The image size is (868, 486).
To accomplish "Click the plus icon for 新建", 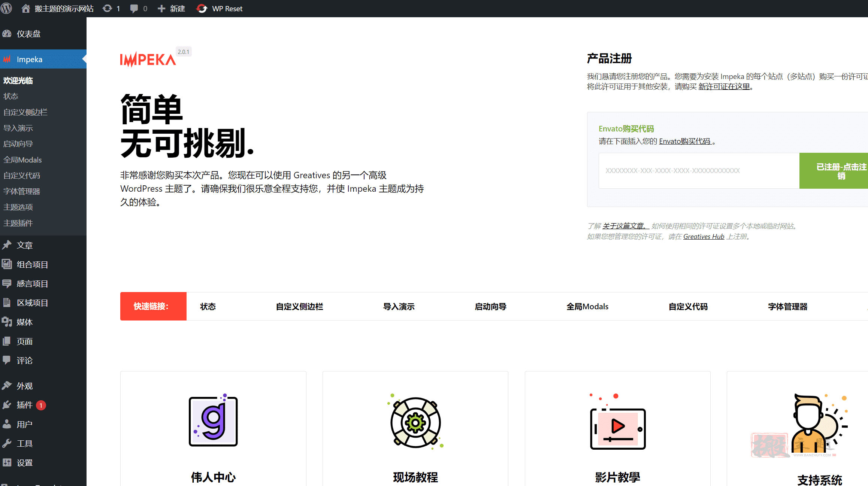I will click(161, 8).
